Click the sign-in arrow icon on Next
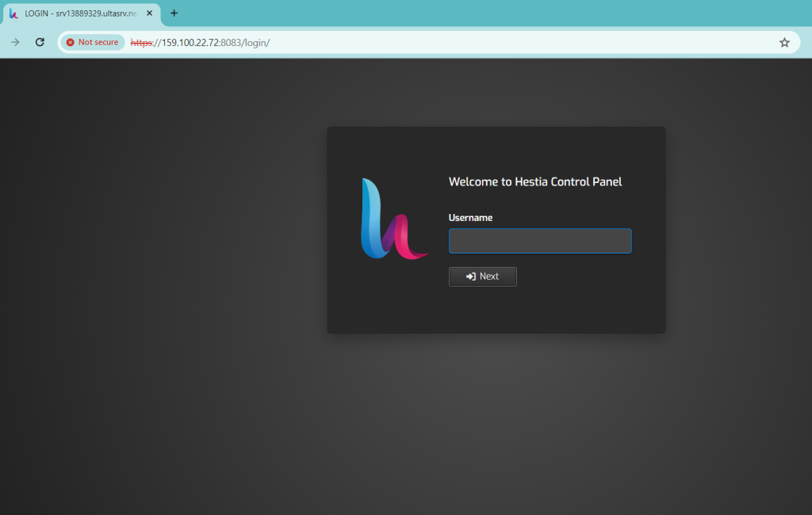 (x=471, y=277)
